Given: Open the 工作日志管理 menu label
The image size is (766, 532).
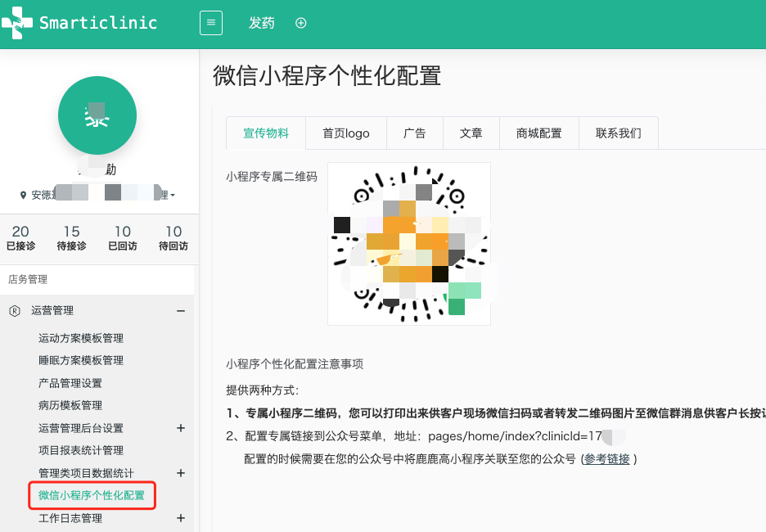Looking at the screenshot, I should point(70,518).
